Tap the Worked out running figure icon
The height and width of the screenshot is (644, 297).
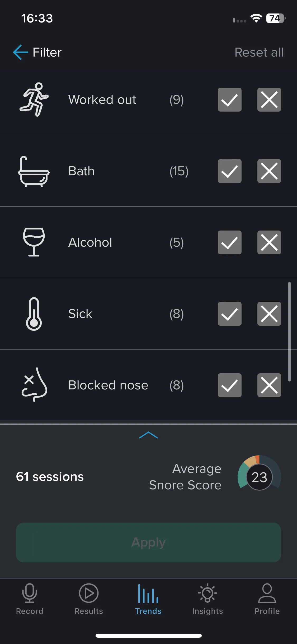(34, 100)
